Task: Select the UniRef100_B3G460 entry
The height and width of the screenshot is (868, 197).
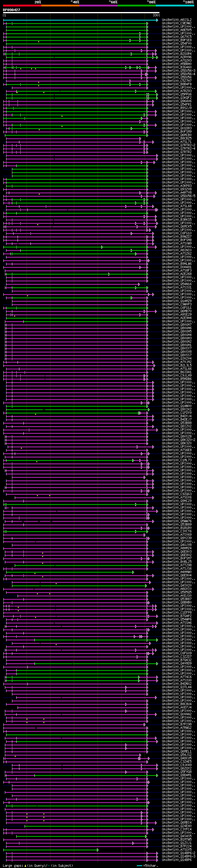Action: (177, 67)
